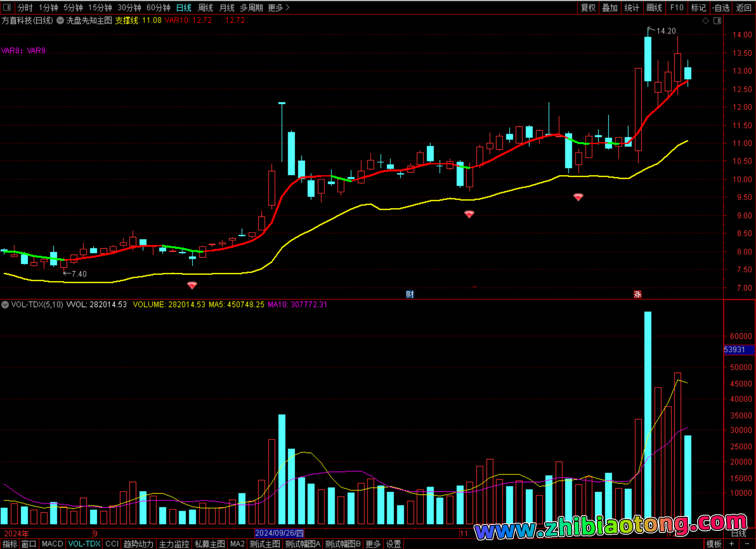Click the 2024/09/26 date marker

[x=279, y=533]
